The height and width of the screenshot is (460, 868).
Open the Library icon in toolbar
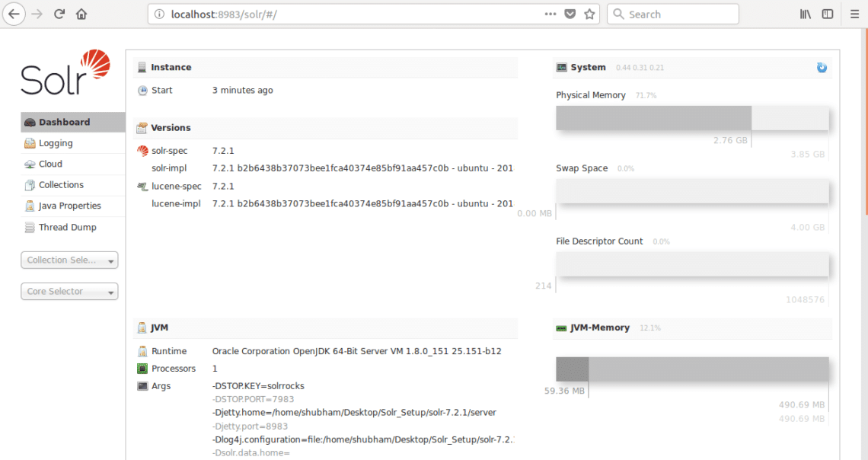point(806,14)
